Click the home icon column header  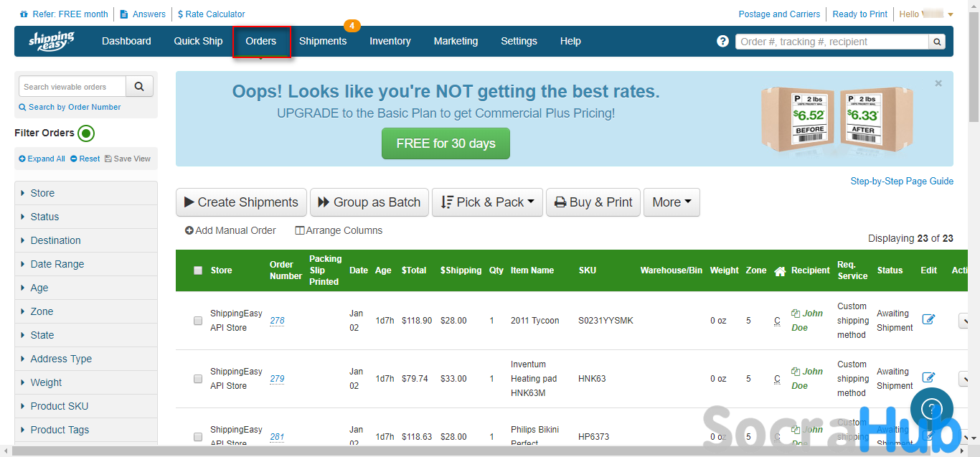click(x=781, y=271)
